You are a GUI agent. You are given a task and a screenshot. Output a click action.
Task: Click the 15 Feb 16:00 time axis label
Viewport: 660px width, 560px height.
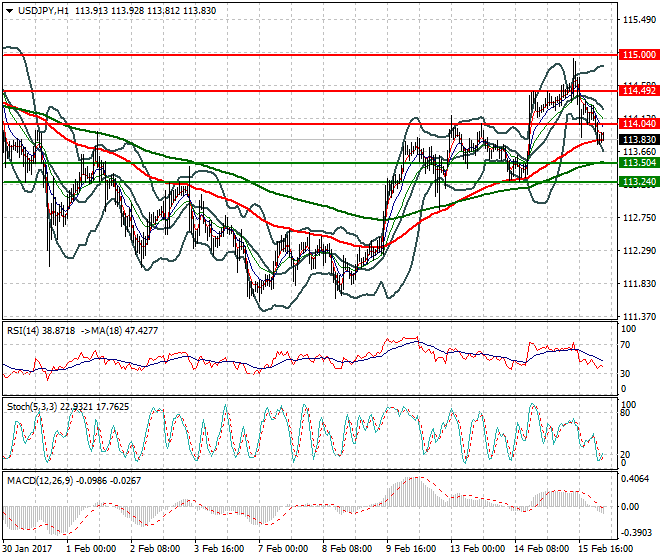[605, 549]
